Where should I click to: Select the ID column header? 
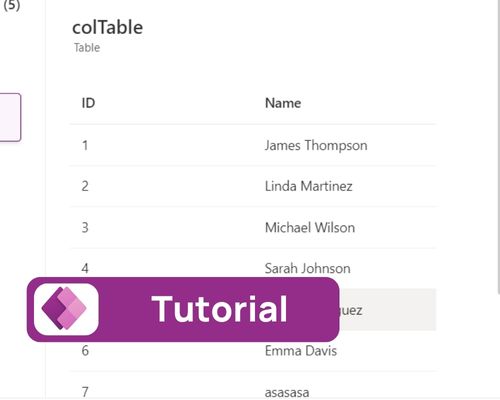pyautogui.click(x=88, y=103)
